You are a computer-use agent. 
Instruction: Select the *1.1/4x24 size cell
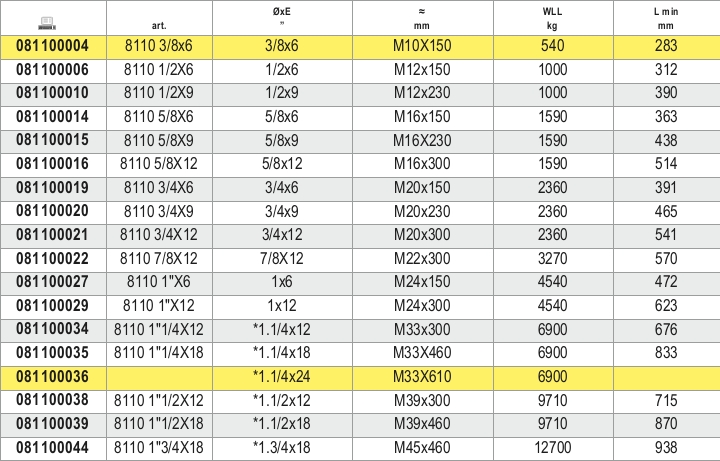point(281,377)
